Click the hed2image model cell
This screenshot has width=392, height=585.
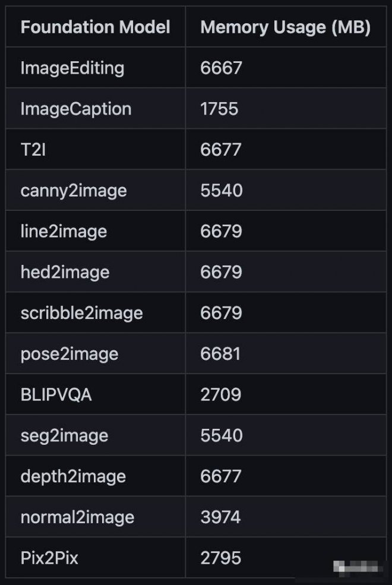click(x=65, y=272)
